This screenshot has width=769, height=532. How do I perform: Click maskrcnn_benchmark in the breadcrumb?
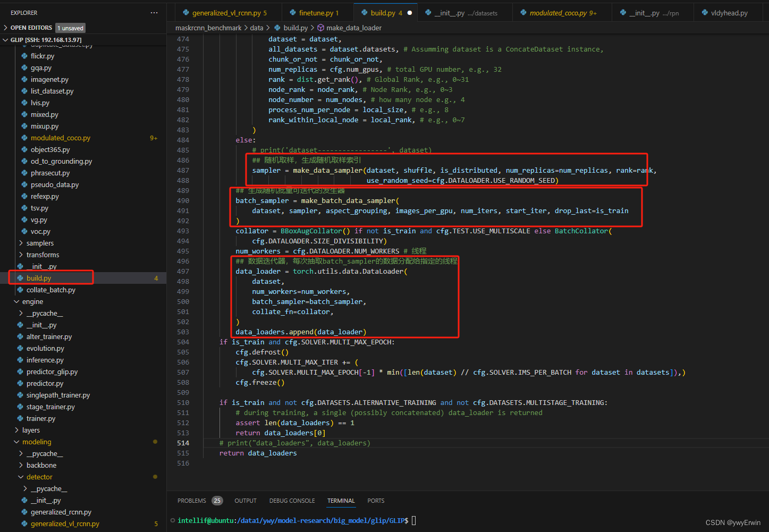click(208, 28)
